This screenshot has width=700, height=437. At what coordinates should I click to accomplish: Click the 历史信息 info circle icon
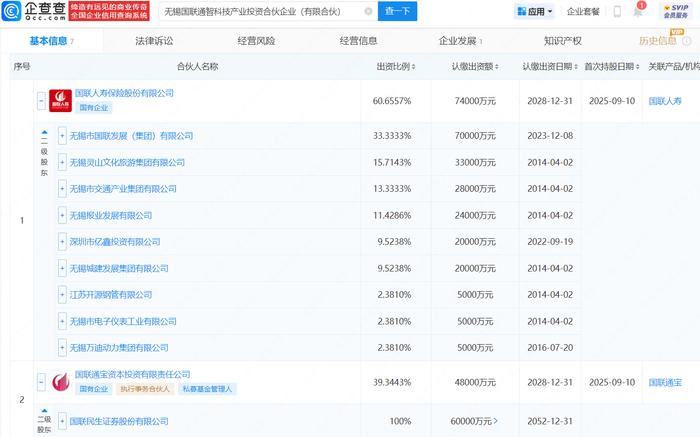(687, 41)
